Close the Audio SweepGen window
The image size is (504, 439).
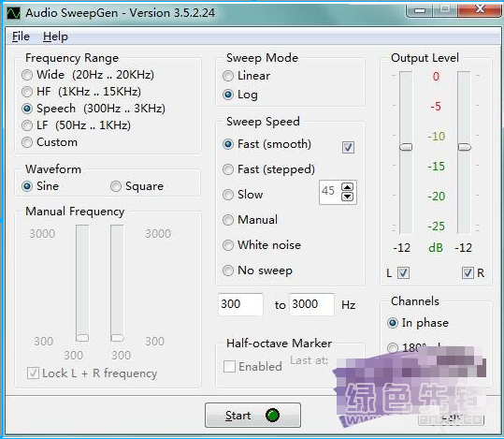tap(480, 10)
